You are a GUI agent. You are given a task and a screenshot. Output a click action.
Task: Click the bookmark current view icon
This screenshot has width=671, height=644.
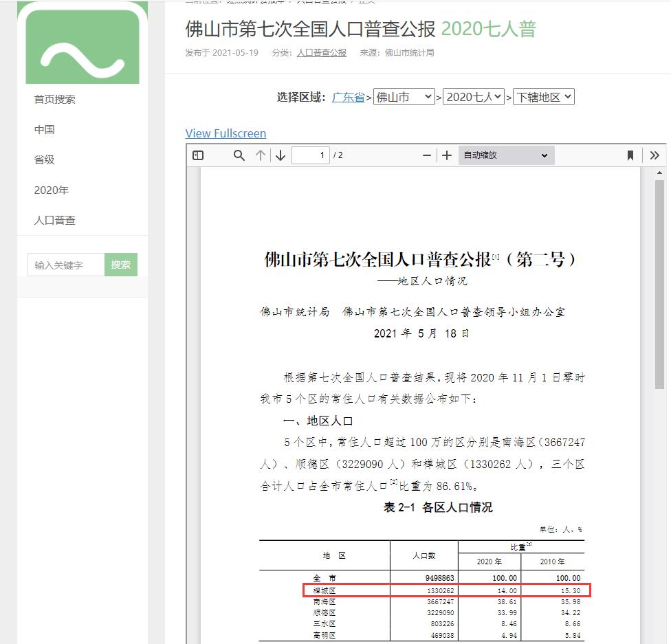(x=630, y=155)
